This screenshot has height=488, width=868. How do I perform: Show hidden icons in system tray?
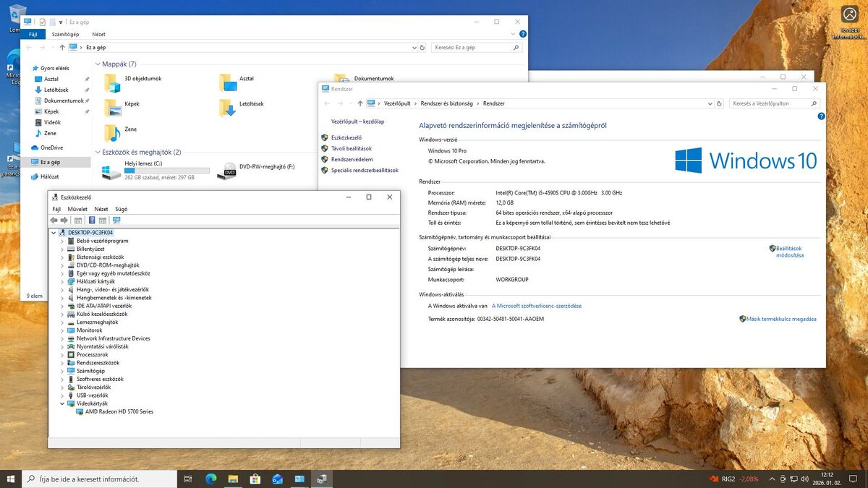tap(772, 479)
